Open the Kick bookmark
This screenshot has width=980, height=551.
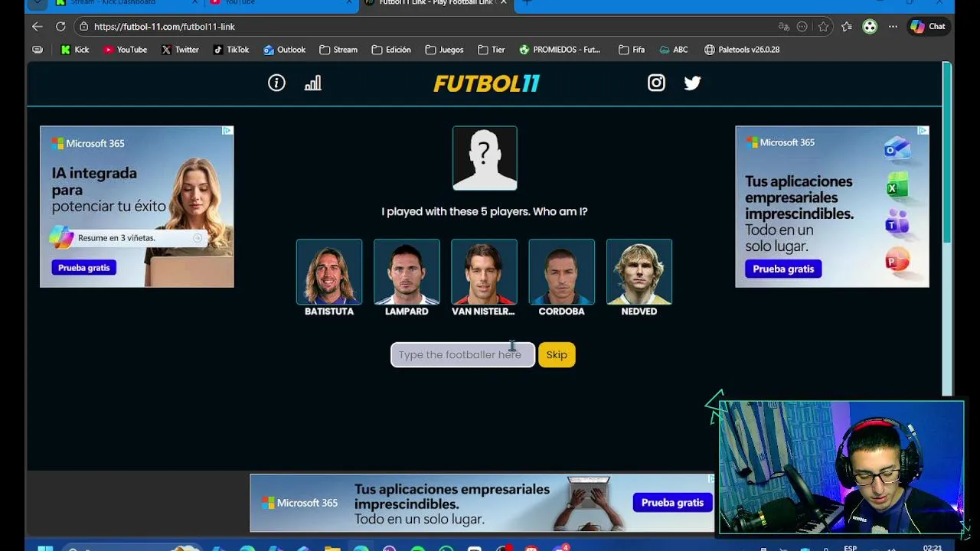(x=75, y=50)
